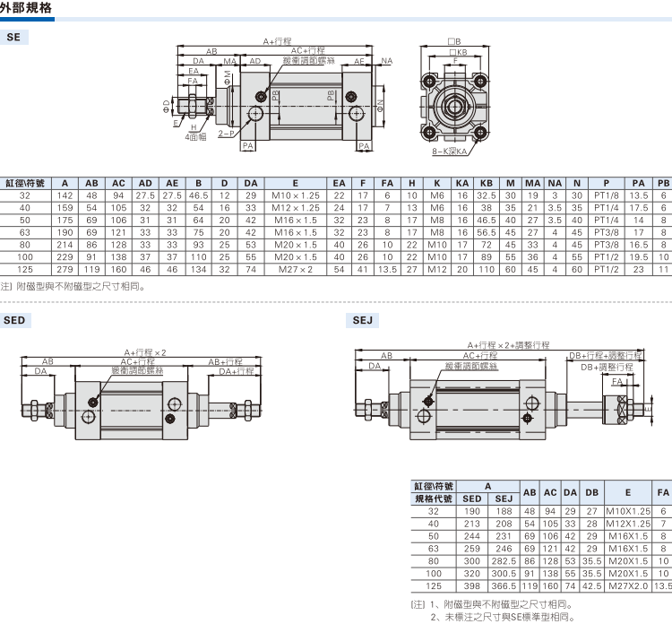The height and width of the screenshot is (624, 672).
Task: Click the EA column header in main table
Action: point(339,183)
